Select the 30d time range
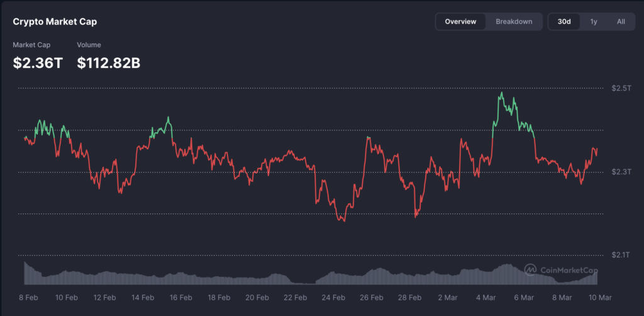The height and width of the screenshot is (316, 644). [564, 21]
